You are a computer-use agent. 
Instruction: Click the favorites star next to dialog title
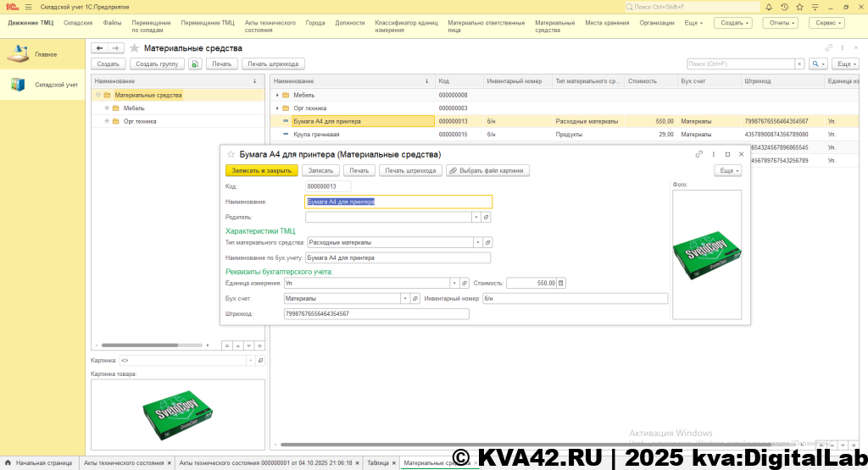pos(231,155)
